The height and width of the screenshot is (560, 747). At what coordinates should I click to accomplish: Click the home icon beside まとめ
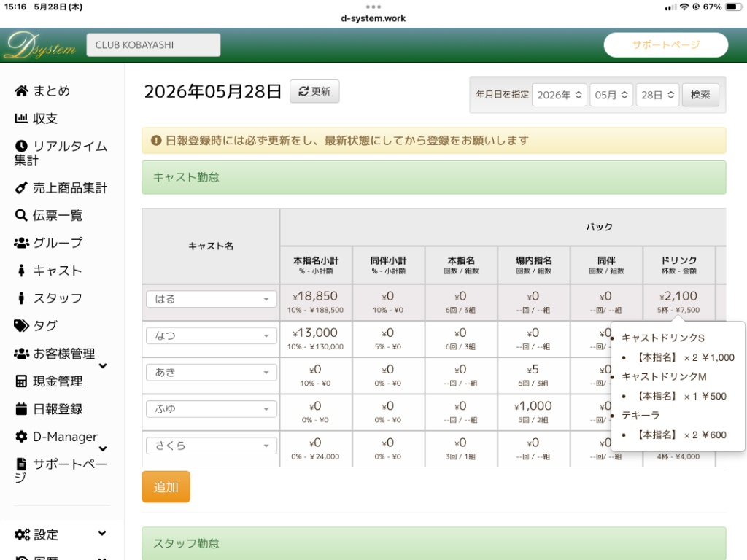pos(21,91)
